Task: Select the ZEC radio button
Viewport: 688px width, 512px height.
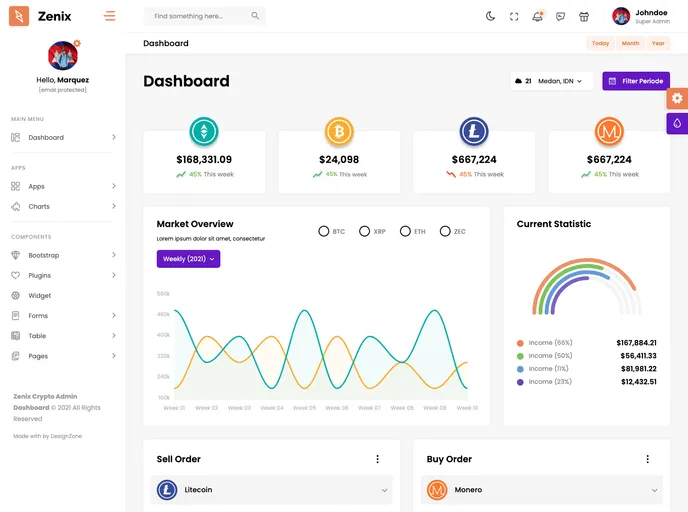Action: tap(445, 231)
